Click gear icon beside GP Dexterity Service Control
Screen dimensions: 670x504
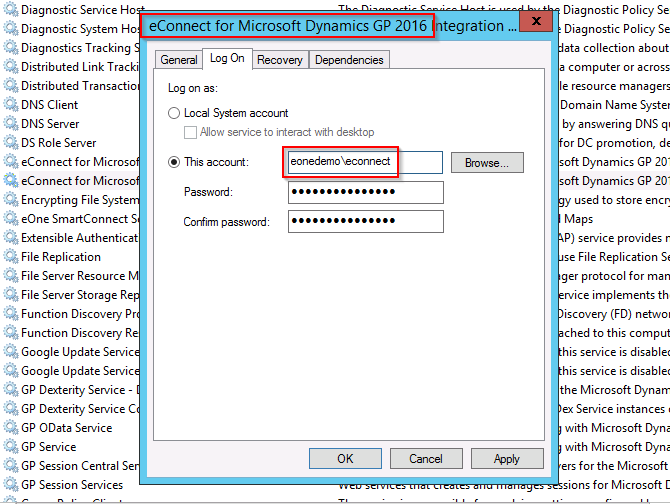pyautogui.click(x=10, y=408)
